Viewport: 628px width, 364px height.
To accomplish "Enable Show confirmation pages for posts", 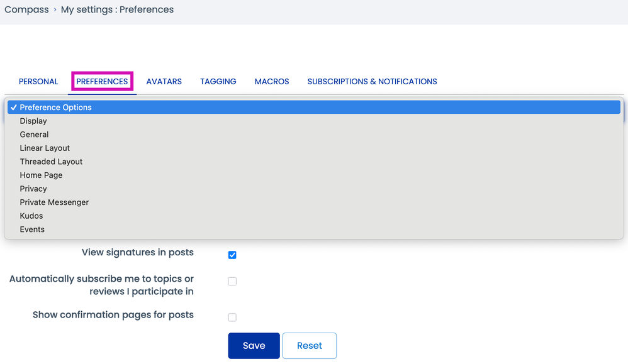I will [x=232, y=317].
